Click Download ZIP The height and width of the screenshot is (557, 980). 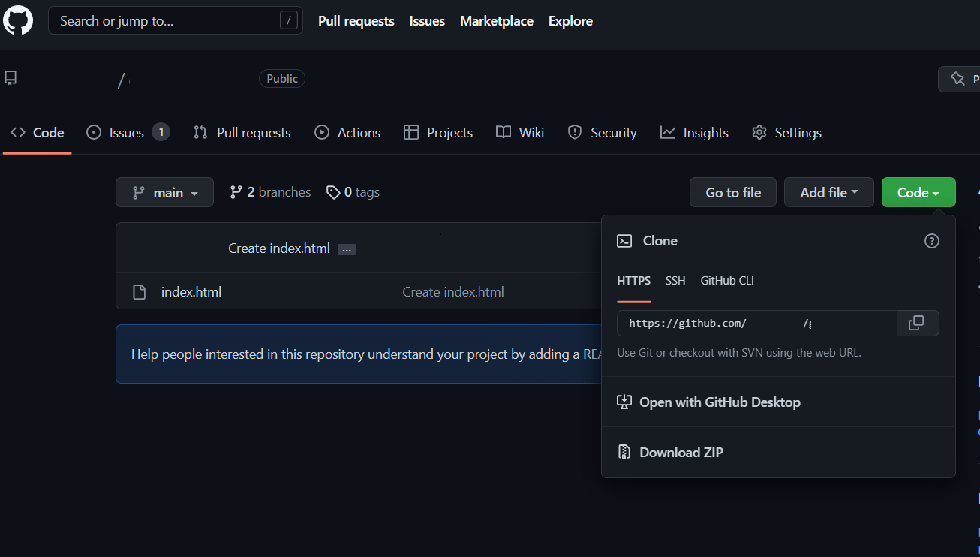pos(681,453)
